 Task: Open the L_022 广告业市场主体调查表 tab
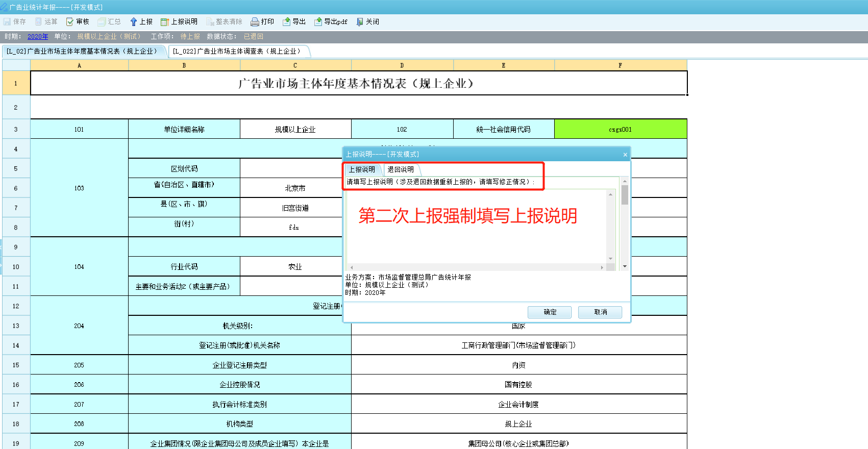[x=237, y=52]
